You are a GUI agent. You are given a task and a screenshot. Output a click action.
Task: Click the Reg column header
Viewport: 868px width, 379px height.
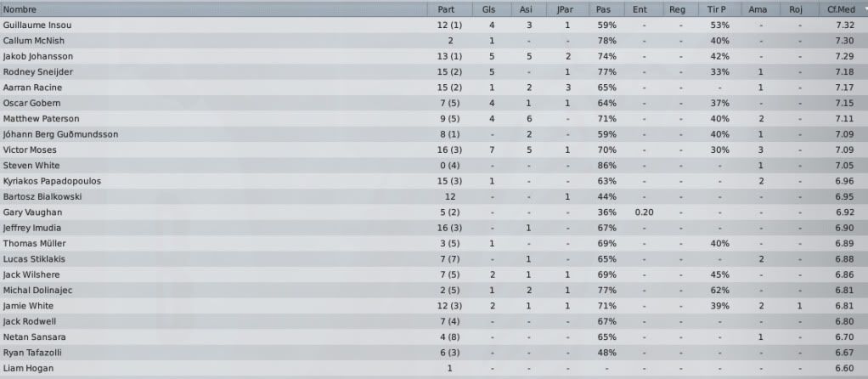click(677, 9)
